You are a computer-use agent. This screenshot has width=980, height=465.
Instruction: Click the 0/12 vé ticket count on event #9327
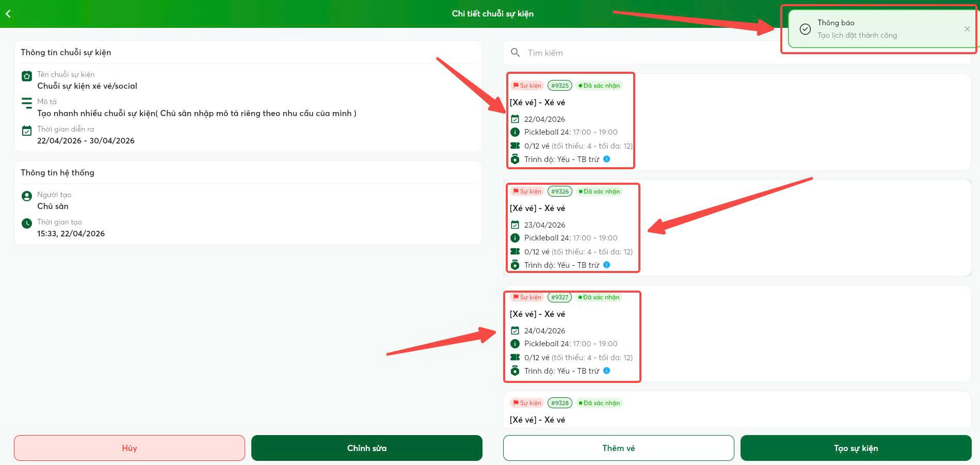tap(537, 358)
